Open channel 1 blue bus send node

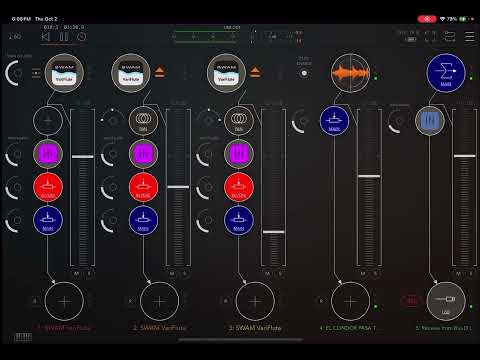point(48,220)
